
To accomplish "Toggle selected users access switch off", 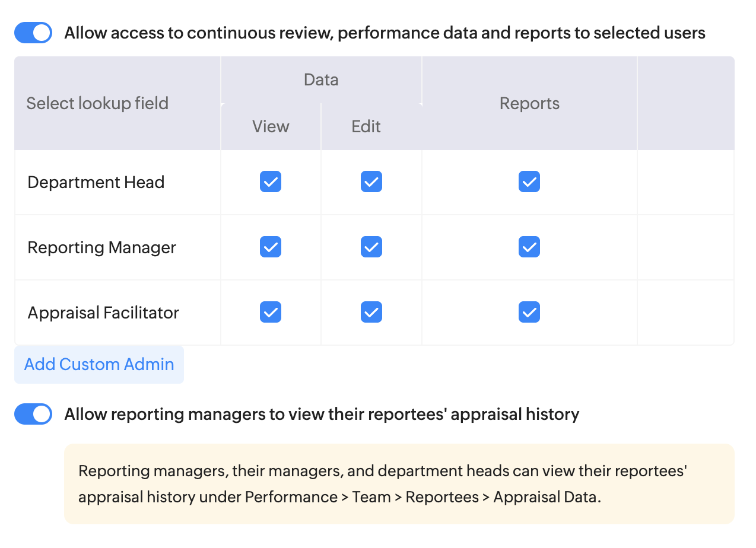I will click(x=33, y=33).
